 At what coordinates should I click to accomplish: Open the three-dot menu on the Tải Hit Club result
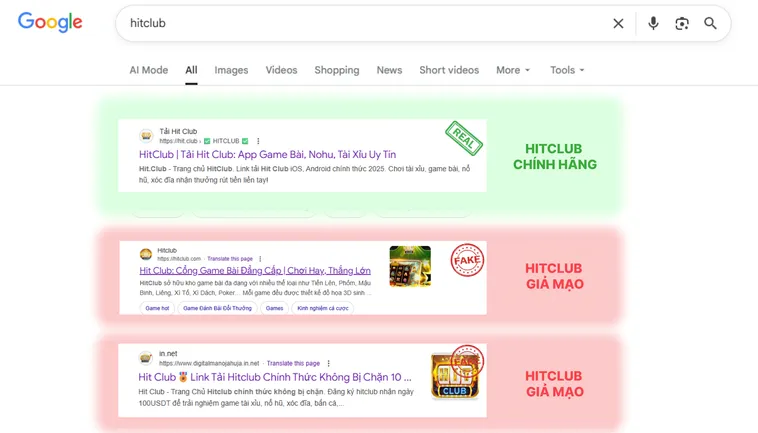click(x=258, y=141)
